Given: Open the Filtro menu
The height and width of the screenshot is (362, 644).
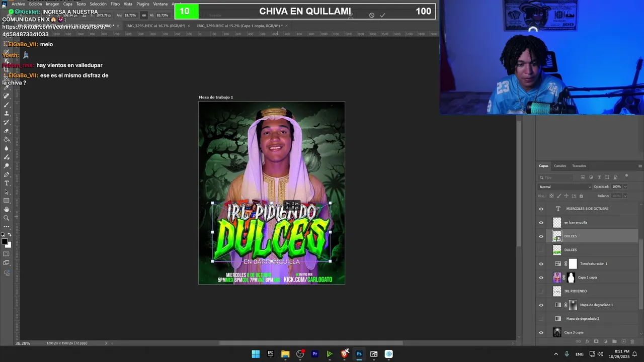Looking at the screenshot, I should point(115,4).
